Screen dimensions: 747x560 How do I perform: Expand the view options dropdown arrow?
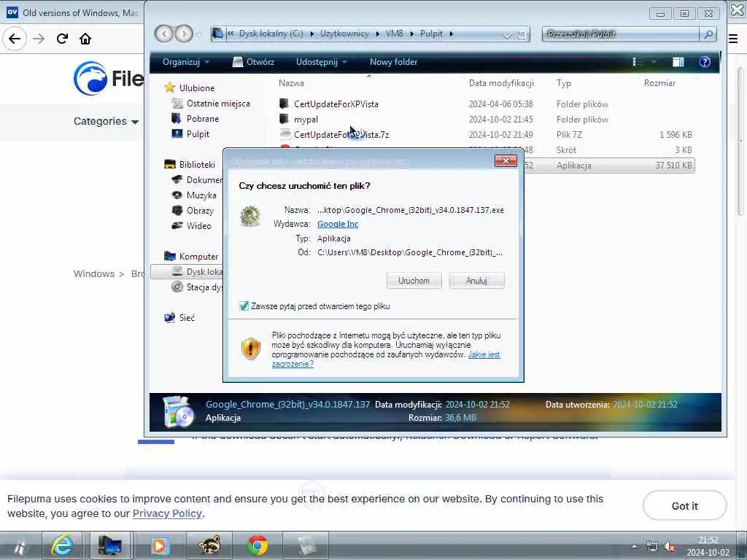(654, 62)
